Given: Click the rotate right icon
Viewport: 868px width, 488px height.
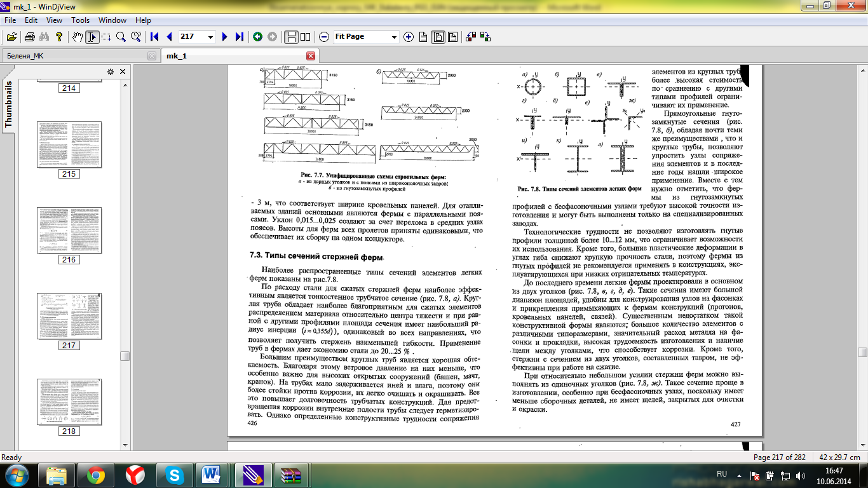Looking at the screenshot, I should 485,37.
